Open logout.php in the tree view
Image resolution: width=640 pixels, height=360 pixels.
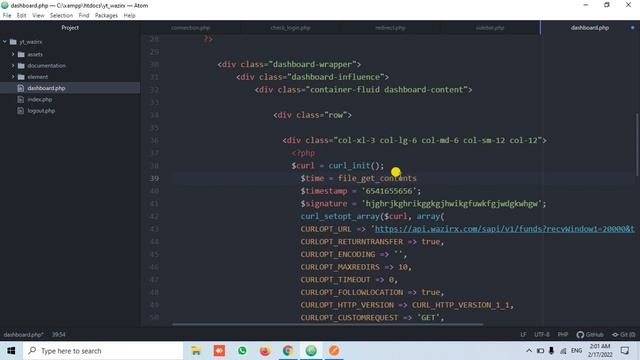coord(41,111)
